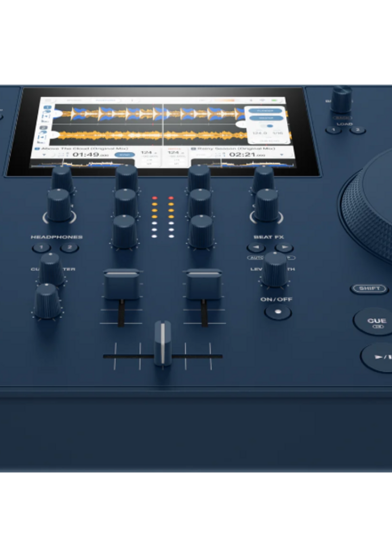Tap the 1/16 beat value in popup

[x=278, y=133]
